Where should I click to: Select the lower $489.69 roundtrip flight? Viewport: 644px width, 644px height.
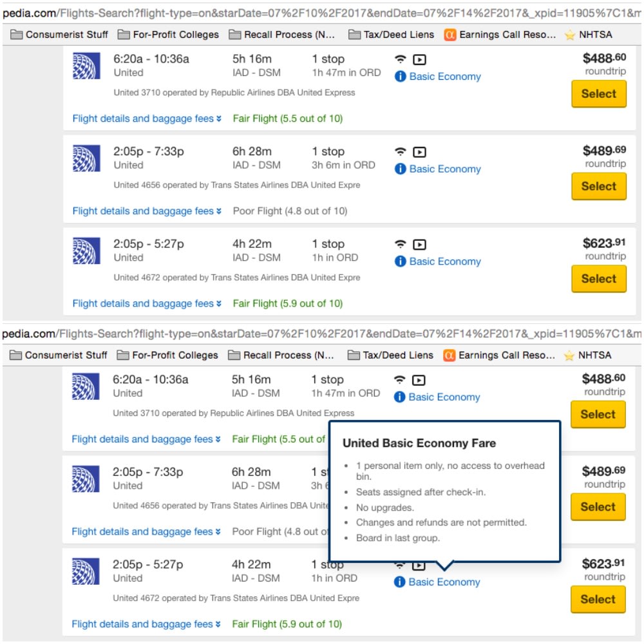[598, 507]
